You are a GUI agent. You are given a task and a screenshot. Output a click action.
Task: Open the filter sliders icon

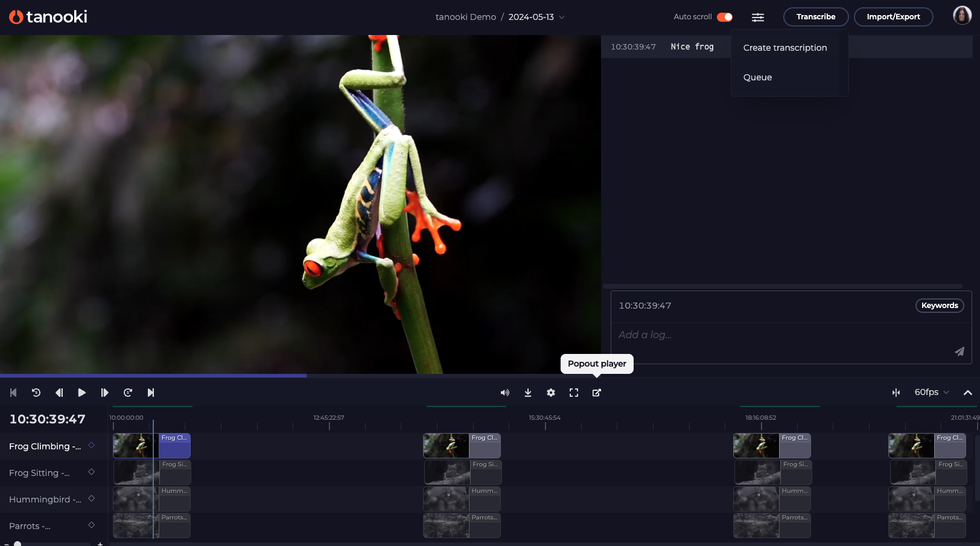[757, 17]
